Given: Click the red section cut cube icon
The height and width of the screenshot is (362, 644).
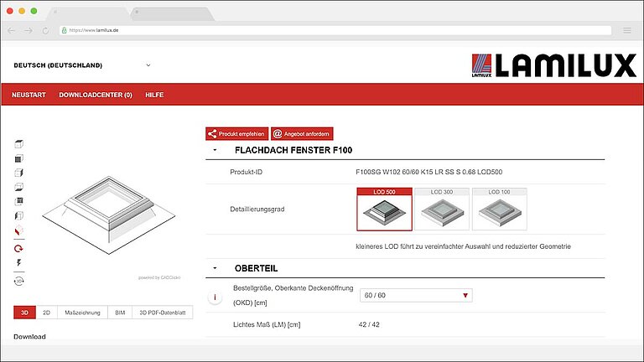Looking at the screenshot, I should pyautogui.click(x=19, y=231).
